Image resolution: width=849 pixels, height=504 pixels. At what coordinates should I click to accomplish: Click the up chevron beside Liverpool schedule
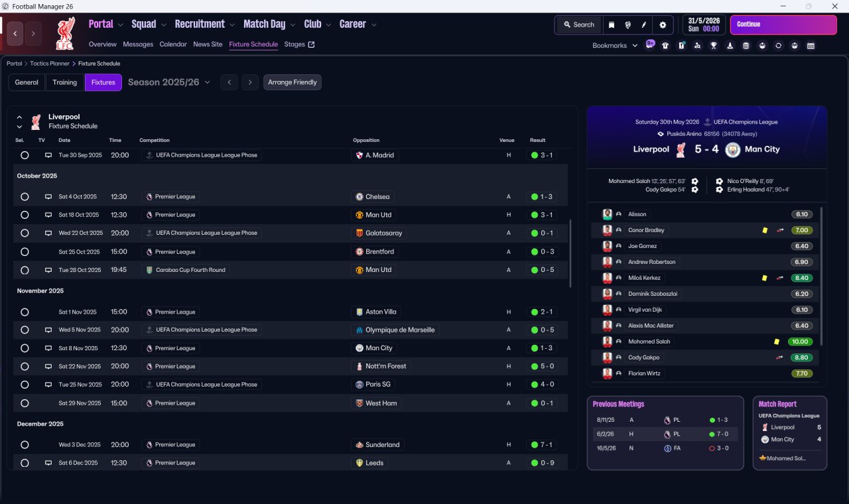click(x=19, y=117)
